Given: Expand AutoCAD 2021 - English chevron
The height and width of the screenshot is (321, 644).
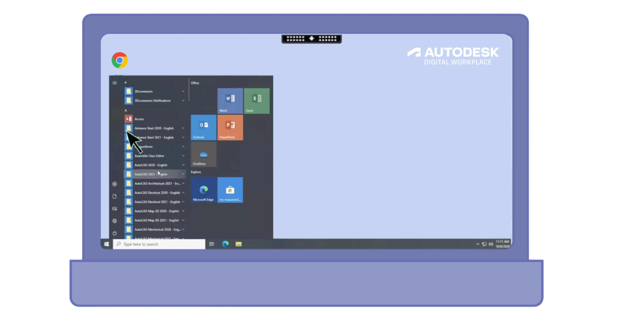Looking at the screenshot, I should pyautogui.click(x=183, y=174).
